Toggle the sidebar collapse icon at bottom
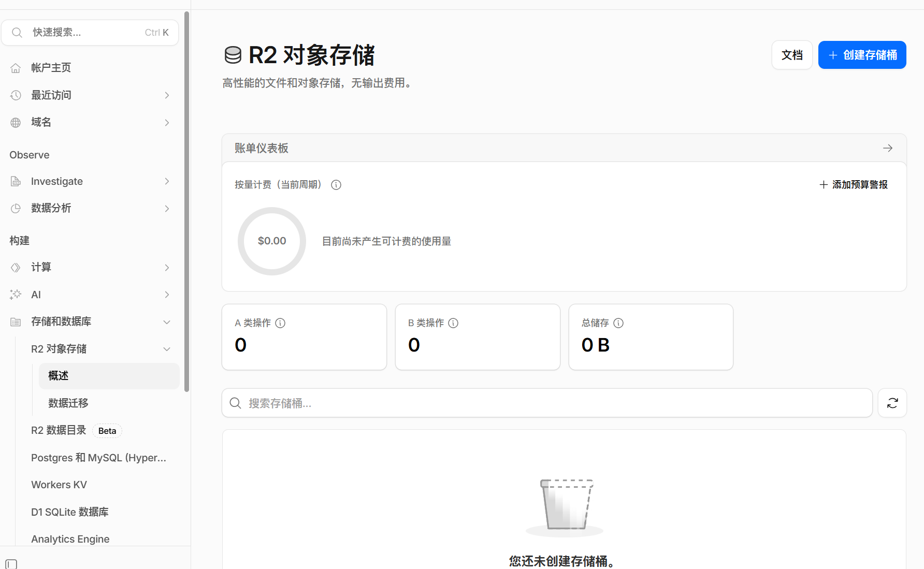The image size is (924, 569). pos(11,564)
